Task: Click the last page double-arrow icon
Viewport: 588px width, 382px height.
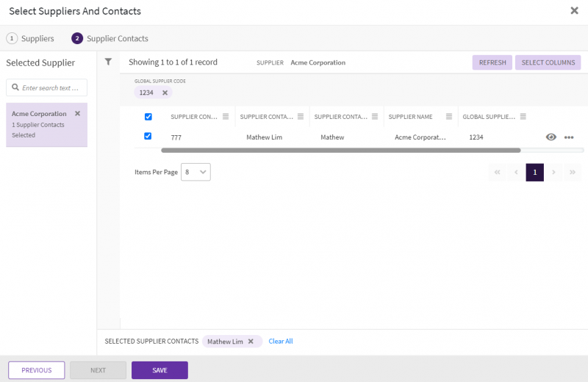Action: coord(573,173)
